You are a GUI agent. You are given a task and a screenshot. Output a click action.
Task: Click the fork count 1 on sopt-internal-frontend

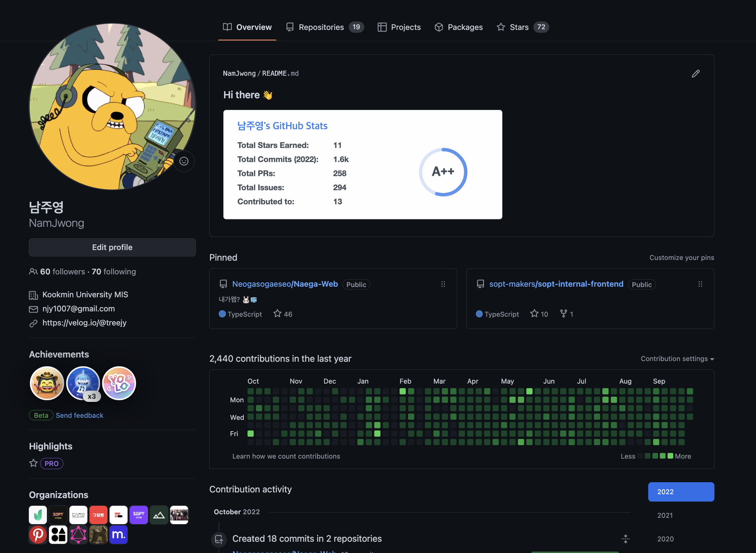(x=566, y=314)
